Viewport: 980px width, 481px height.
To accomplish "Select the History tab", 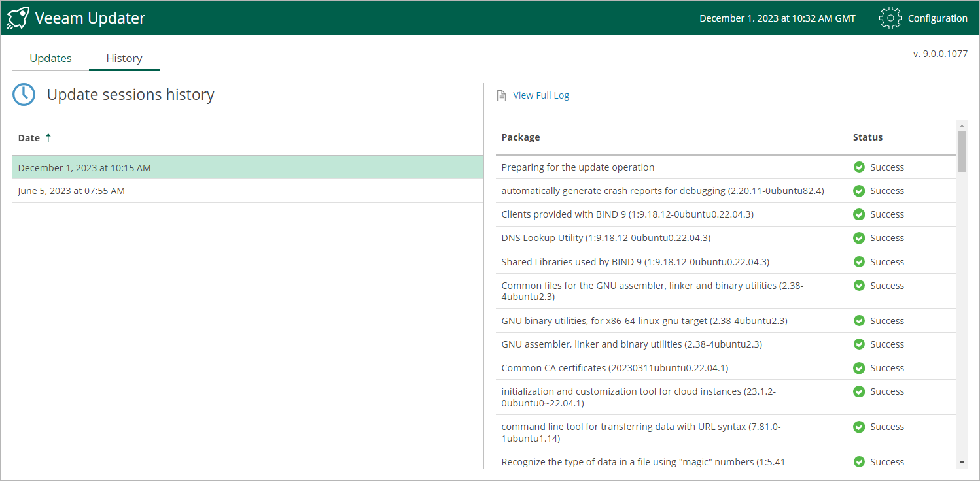I will [124, 58].
